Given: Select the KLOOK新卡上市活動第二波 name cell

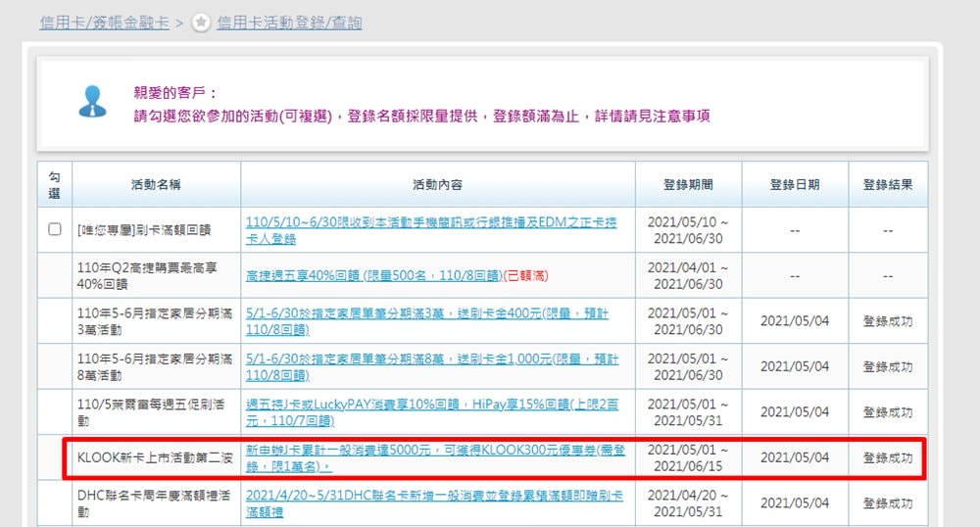Looking at the screenshot, I should click(x=156, y=457).
